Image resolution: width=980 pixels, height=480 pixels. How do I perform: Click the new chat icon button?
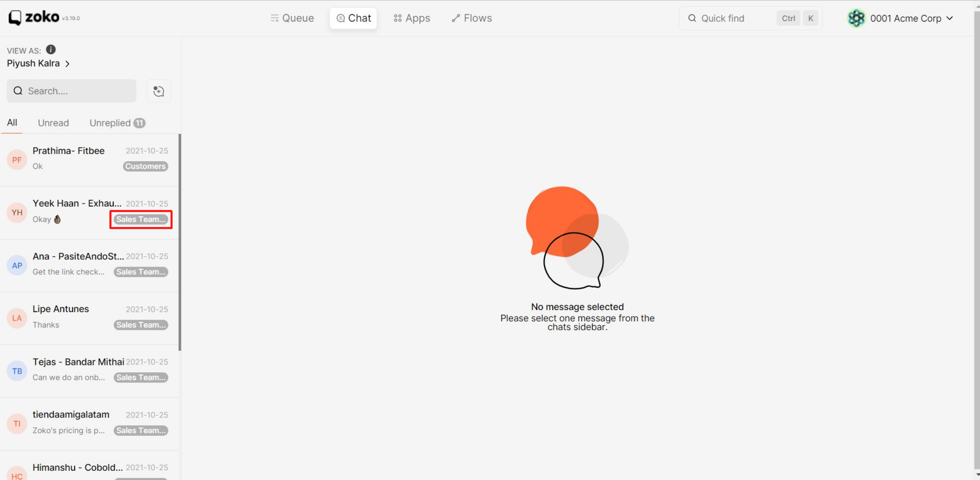tap(159, 91)
